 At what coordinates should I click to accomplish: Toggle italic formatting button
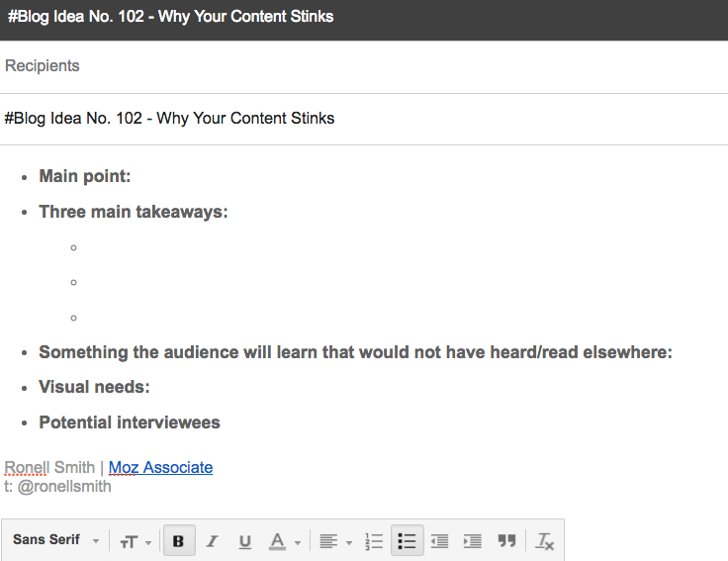pos(212,541)
